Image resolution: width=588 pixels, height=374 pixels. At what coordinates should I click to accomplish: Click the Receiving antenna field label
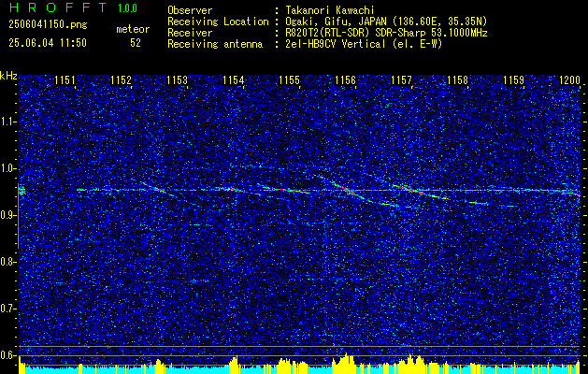[x=215, y=44]
